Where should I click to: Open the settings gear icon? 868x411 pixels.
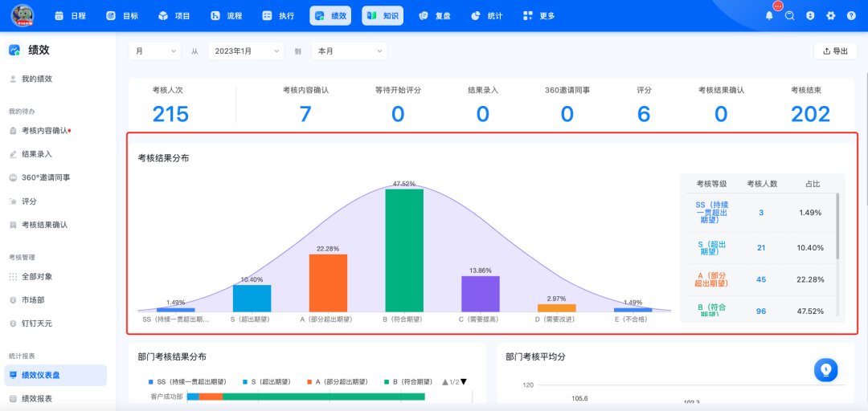pyautogui.click(x=830, y=16)
